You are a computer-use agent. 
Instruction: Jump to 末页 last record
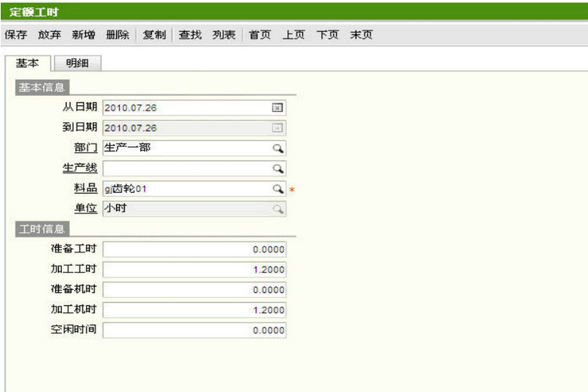361,34
